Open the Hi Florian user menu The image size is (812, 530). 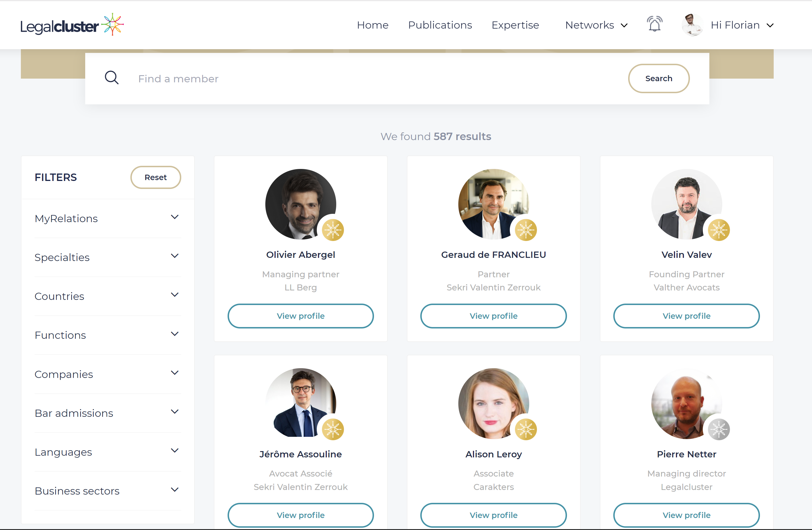click(x=742, y=25)
